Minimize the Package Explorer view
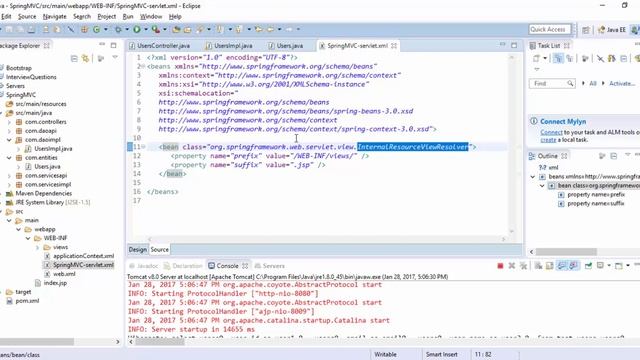 click(x=102, y=45)
